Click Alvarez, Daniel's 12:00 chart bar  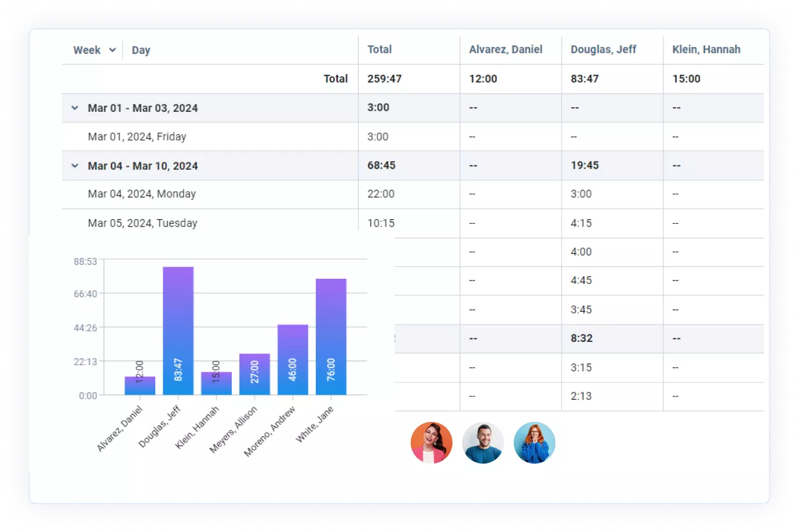(140, 386)
